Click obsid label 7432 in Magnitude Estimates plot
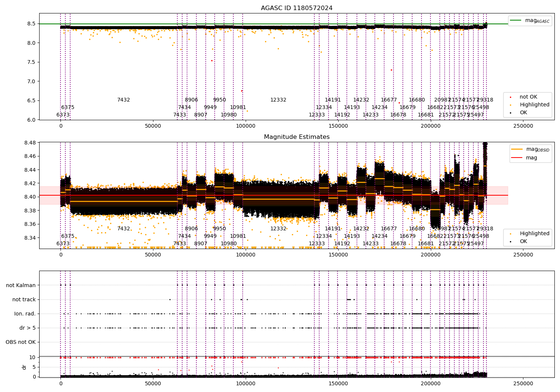The image size is (560, 392). tap(124, 229)
